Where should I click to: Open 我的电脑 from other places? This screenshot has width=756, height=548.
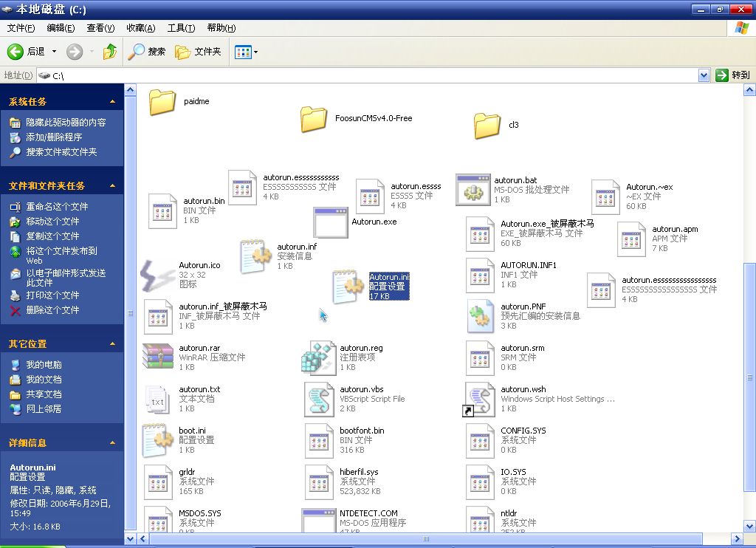(x=44, y=365)
